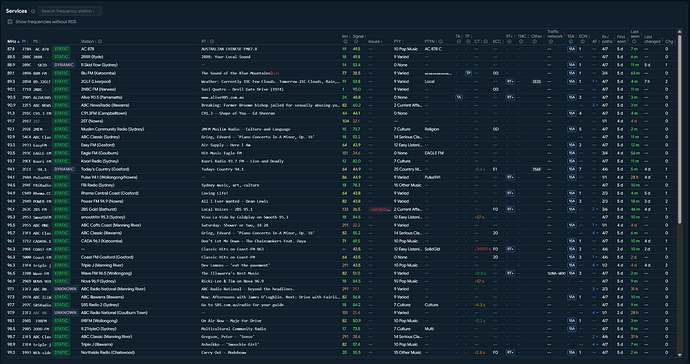690x364 pixels.
Task: Click '25 Country M...' PTY cell in Today's Country row
Action: (x=407, y=169)
